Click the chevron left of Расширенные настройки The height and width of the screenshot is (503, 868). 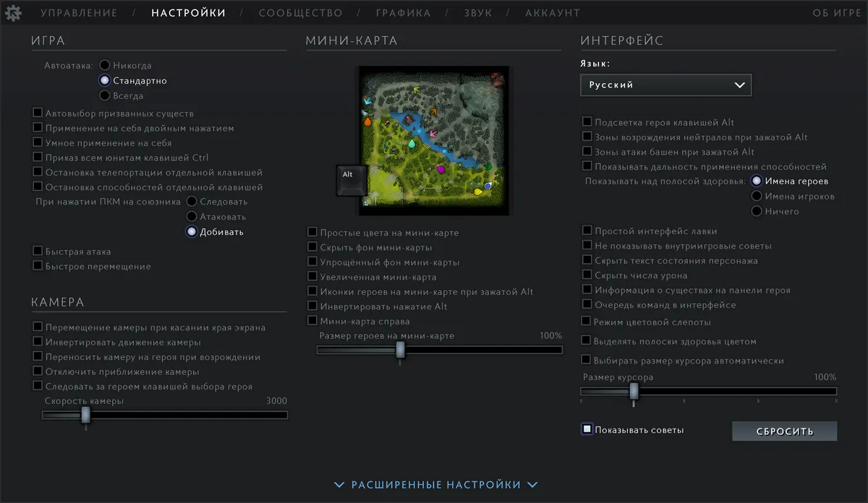(341, 485)
